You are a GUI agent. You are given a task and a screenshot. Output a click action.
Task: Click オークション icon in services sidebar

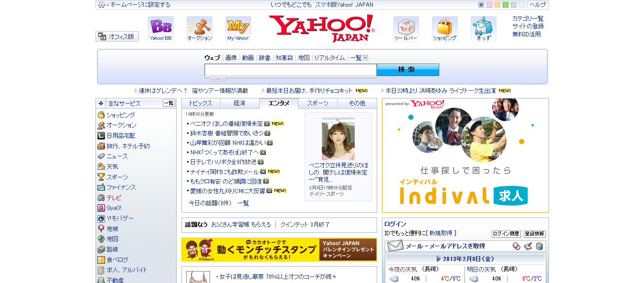[101, 125]
